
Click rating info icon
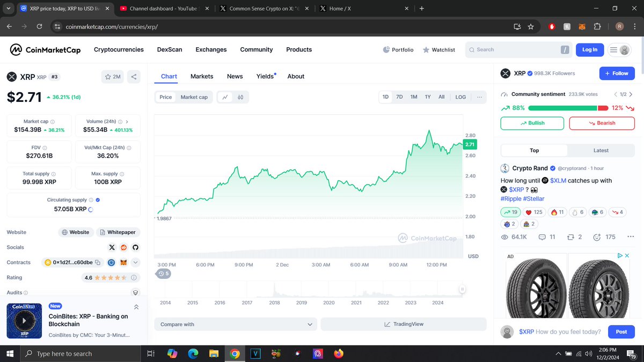[134, 278]
